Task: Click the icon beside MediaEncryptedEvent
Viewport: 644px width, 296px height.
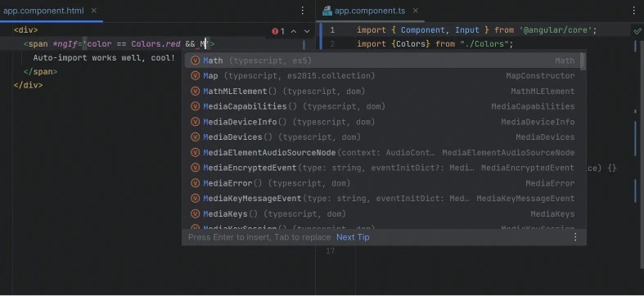Action: (195, 168)
